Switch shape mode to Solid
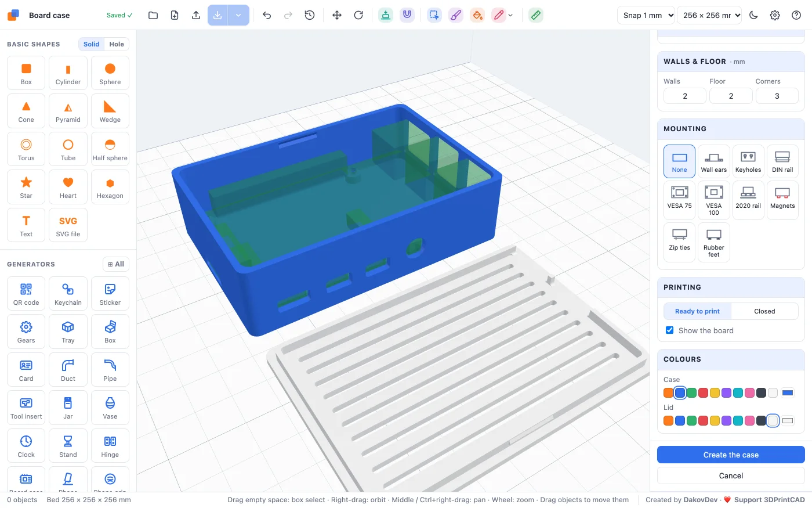Viewport: 812px width, 508px height. tap(92, 44)
